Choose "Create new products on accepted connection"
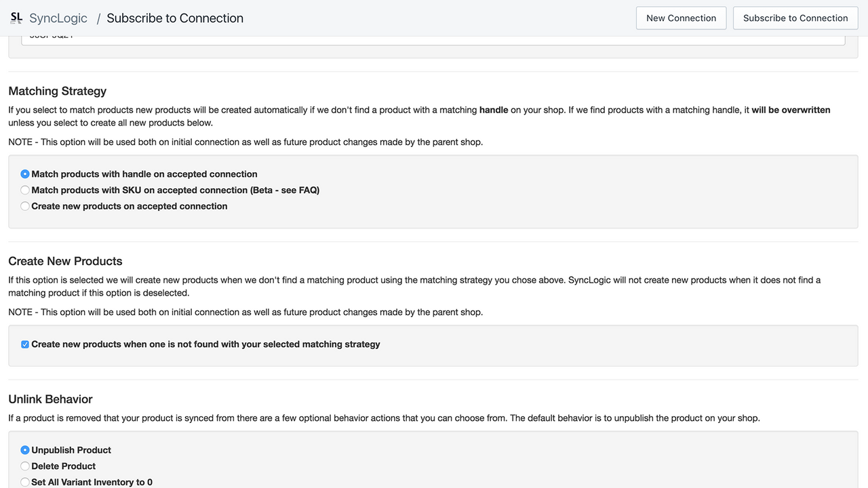868x488 pixels. point(24,206)
